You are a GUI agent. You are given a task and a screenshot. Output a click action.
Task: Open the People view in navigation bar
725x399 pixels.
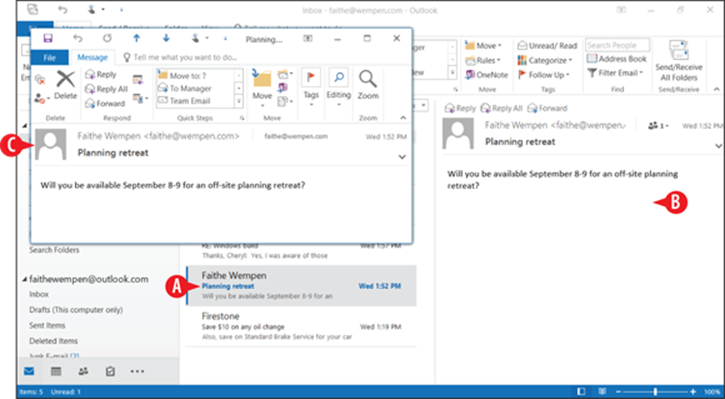[83, 371]
